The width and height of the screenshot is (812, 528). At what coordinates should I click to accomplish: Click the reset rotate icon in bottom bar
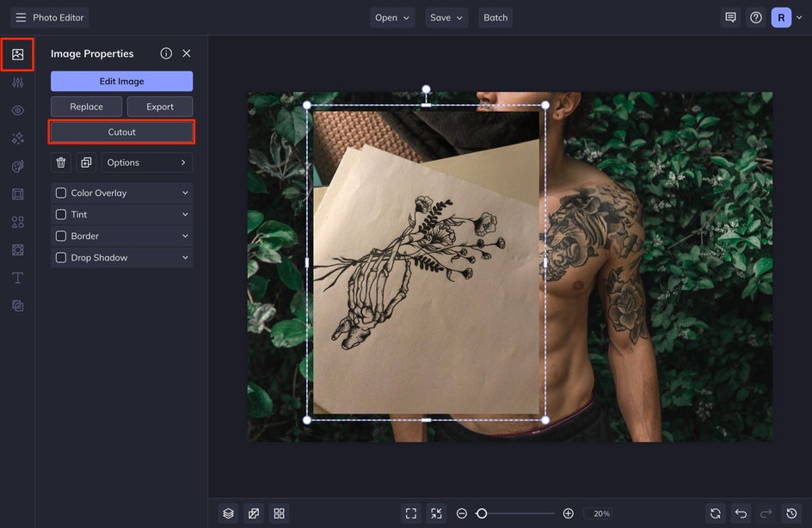point(716,513)
